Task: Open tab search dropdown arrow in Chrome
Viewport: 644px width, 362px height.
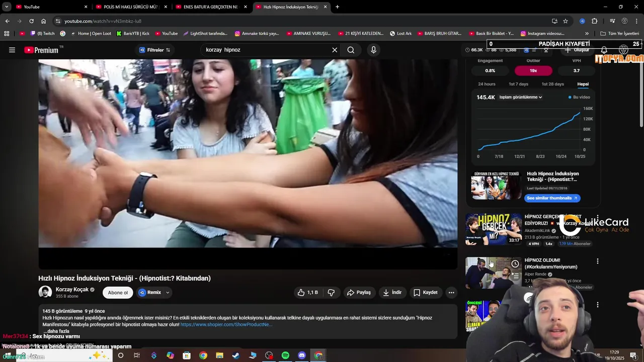Action: [x=7, y=7]
